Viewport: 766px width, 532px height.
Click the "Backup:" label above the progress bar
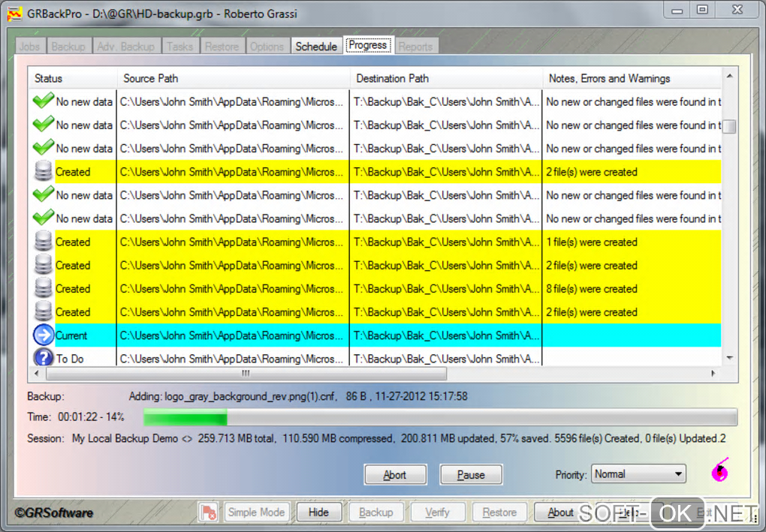pos(46,396)
